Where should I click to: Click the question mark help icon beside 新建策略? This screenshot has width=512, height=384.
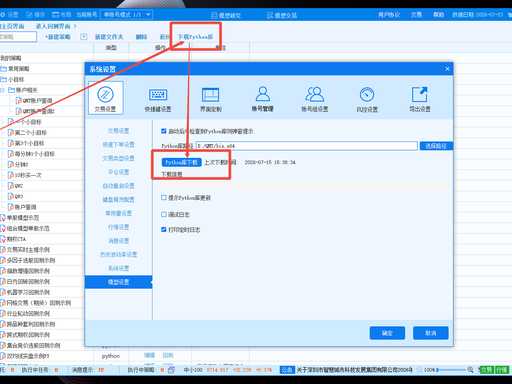pos(84,37)
